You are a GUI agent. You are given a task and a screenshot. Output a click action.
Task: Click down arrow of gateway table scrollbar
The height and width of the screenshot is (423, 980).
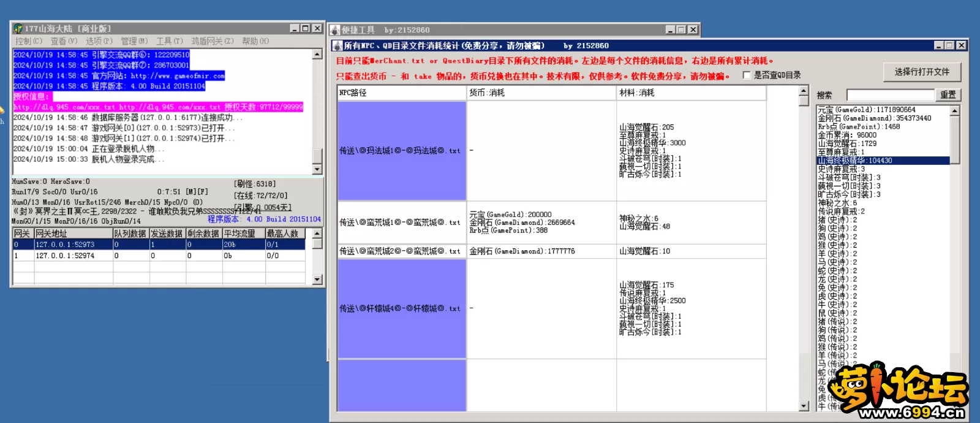pos(317,280)
